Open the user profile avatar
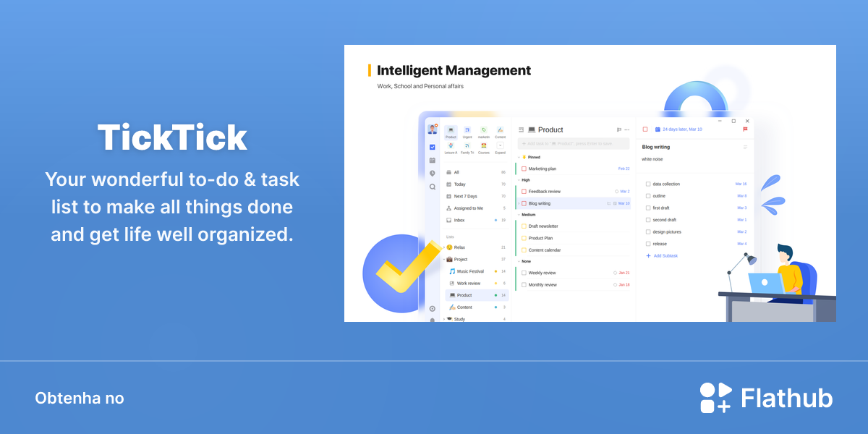This screenshot has width=868, height=434. tap(433, 129)
